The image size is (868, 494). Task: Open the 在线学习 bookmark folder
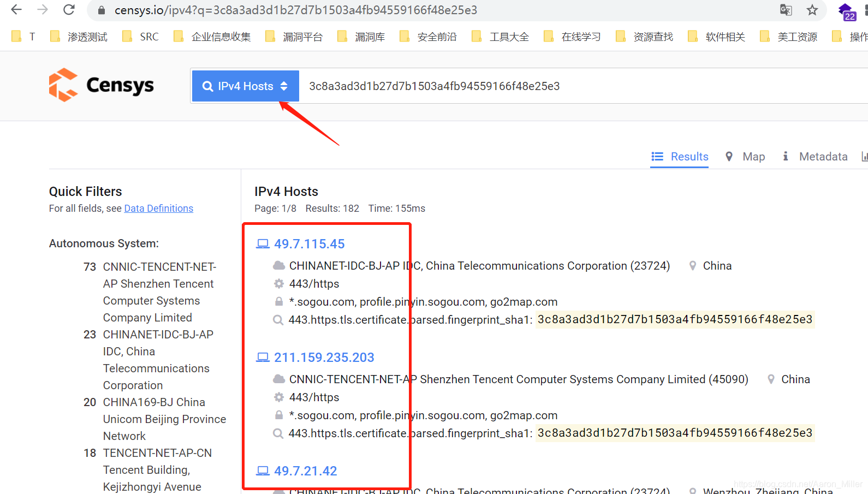[x=572, y=37]
